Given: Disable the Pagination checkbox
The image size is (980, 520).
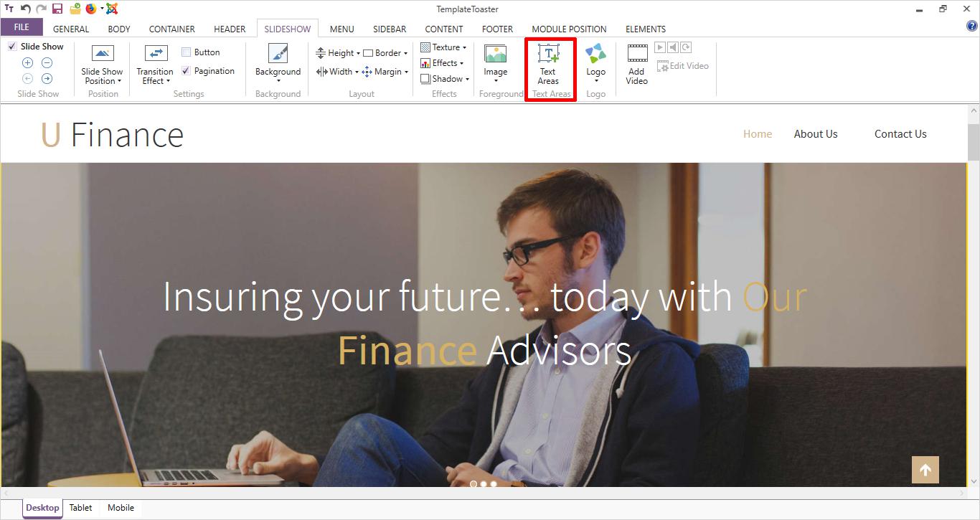Looking at the screenshot, I should (187, 71).
